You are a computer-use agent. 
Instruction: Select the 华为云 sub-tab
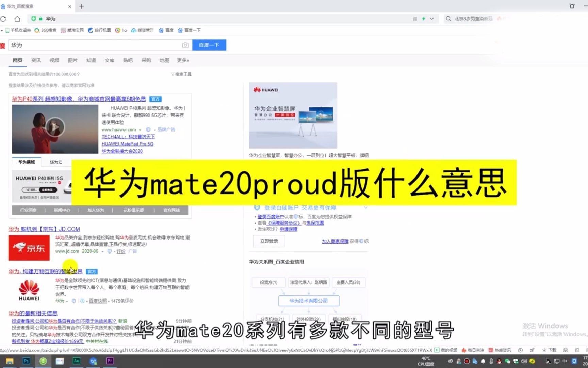(x=56, y=162)
